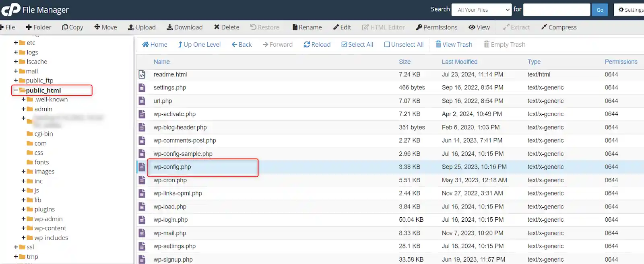Click Rename in the toolbar
The width and height of the screenshot is (644, 264).
click(x=307, y=27)
